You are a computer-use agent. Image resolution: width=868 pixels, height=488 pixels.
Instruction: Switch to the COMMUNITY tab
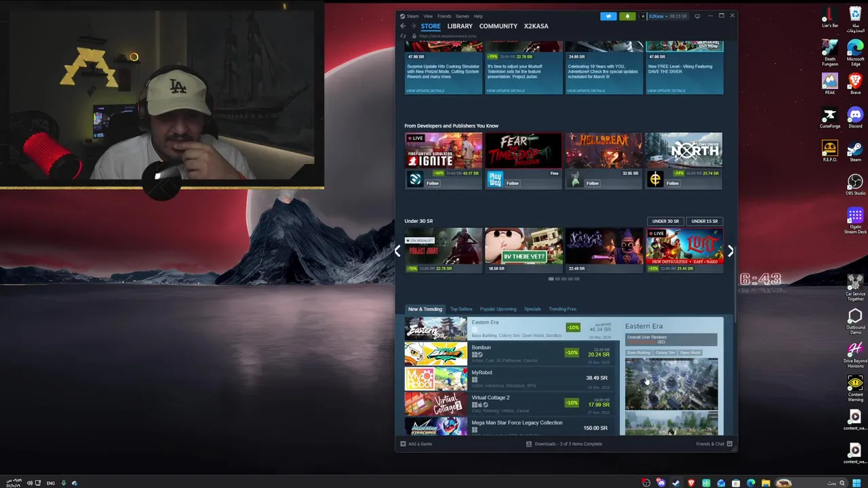(x=498, y=26)
